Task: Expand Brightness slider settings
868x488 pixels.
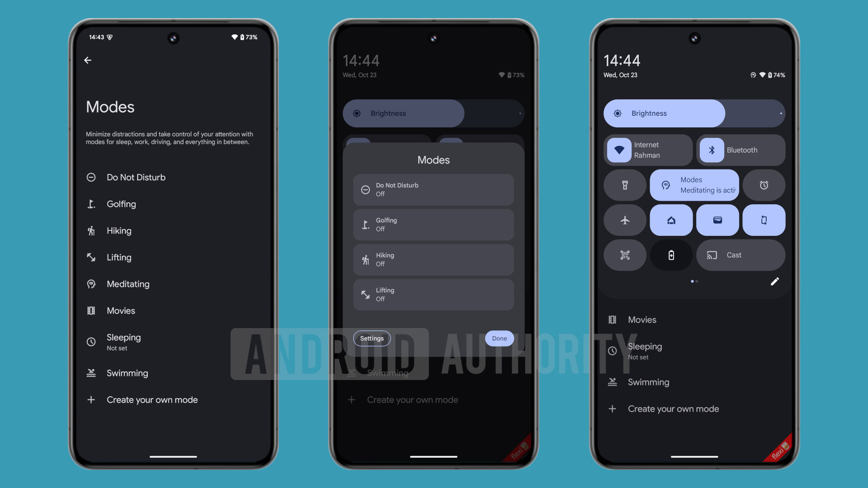Action: coord(779,113)
